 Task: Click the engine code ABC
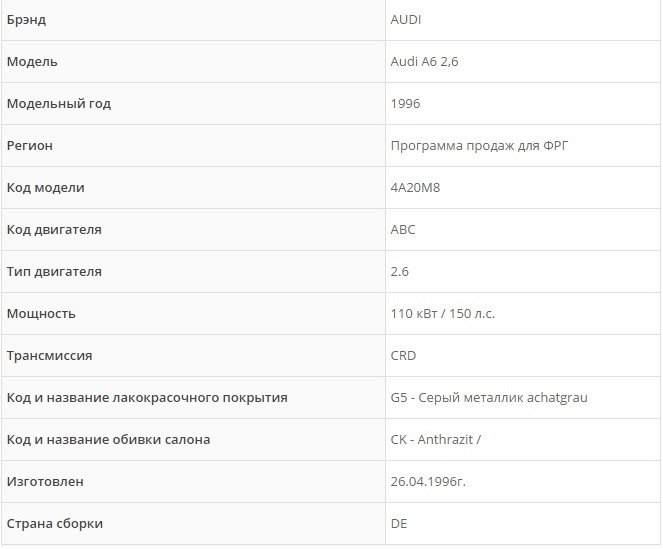click(403, 230)
